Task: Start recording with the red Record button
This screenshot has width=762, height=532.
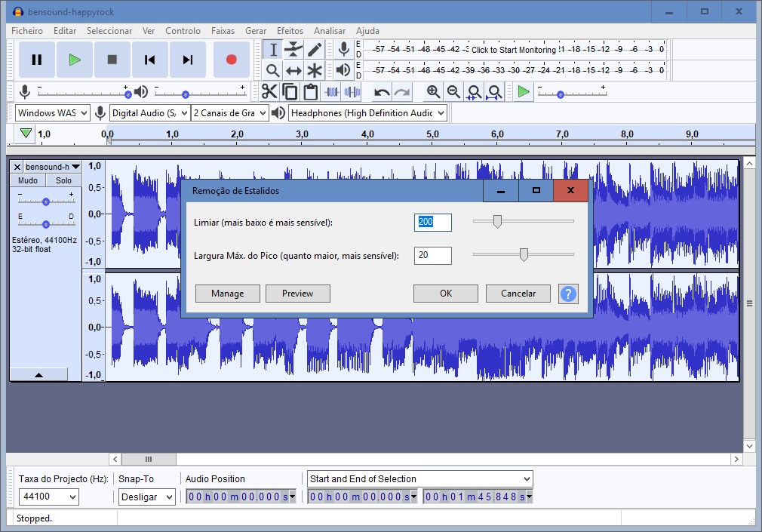Action: coord(232,60)
